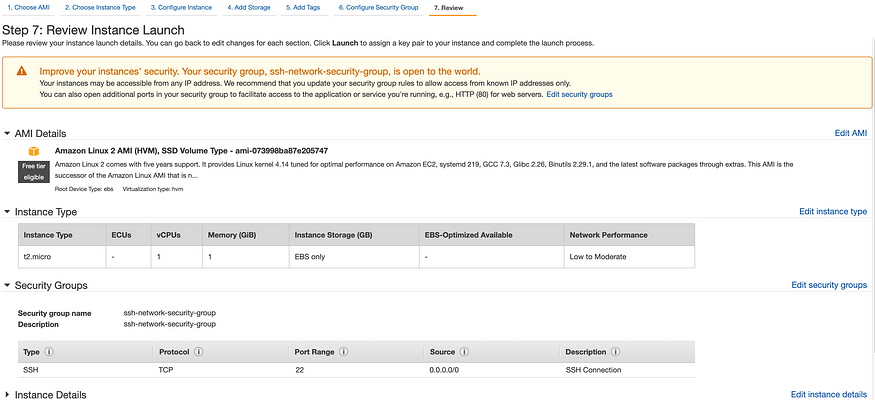875x400 pixels.
Task: Click the info icon next to Protocol column
Action: (x=199, y=352)
